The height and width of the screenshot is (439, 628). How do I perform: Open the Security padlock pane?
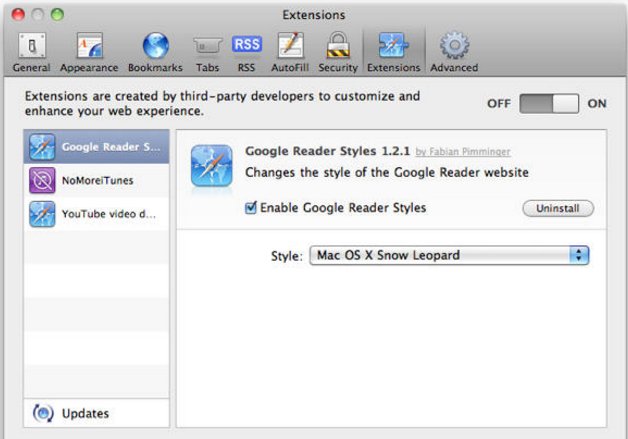pos(338,53)
